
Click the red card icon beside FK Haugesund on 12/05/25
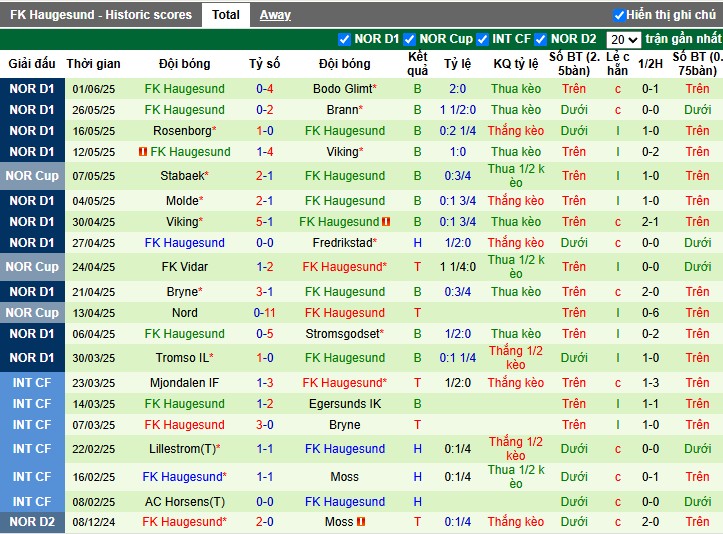coord(142,151)
